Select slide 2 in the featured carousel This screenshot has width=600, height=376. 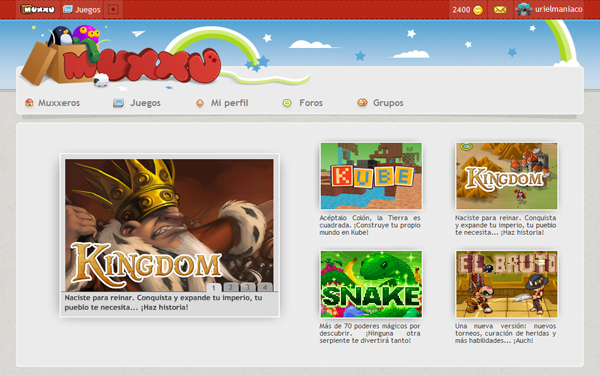click(x=230, y=287)
